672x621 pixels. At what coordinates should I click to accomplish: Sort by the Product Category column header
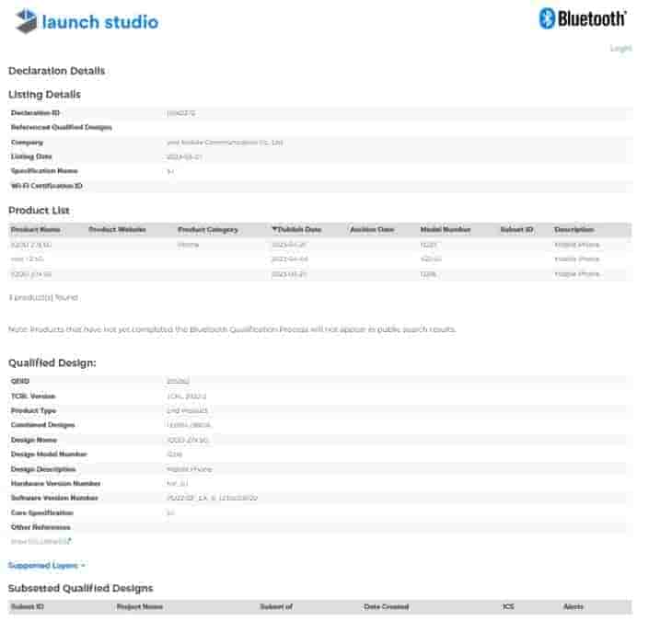pos(207,229)
